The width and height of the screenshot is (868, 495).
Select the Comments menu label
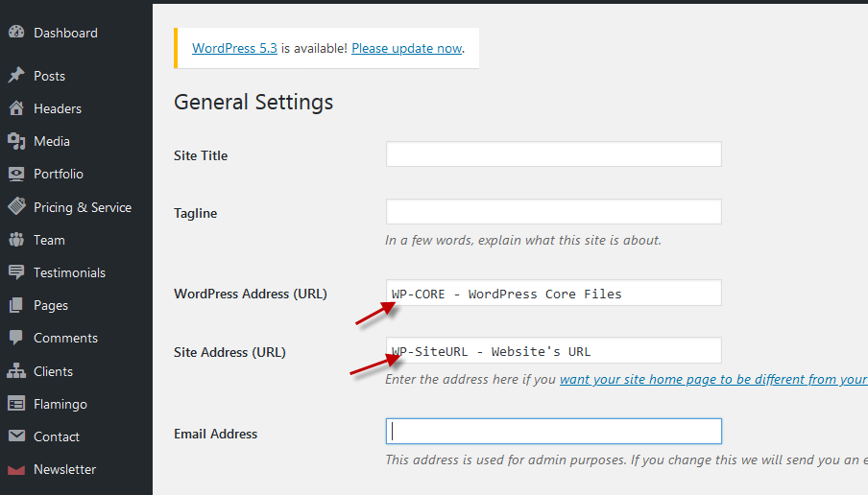coord(65,338)
